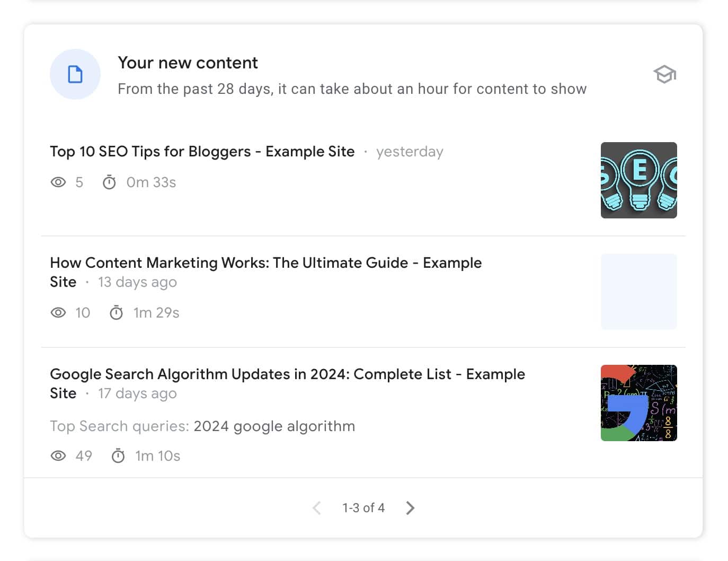Click the Google algorithm article thumbnail
The height and width of the screenshot is (561, 728).
point(638,402)
